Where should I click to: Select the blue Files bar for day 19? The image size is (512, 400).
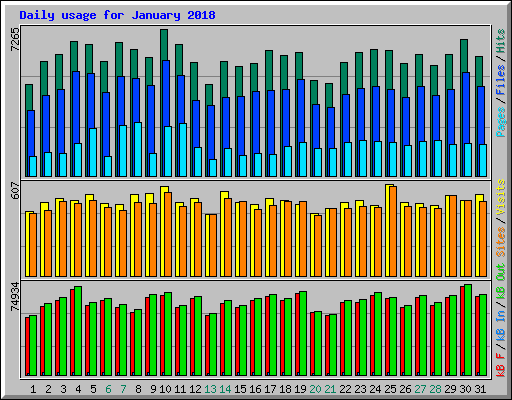(301, 111)
